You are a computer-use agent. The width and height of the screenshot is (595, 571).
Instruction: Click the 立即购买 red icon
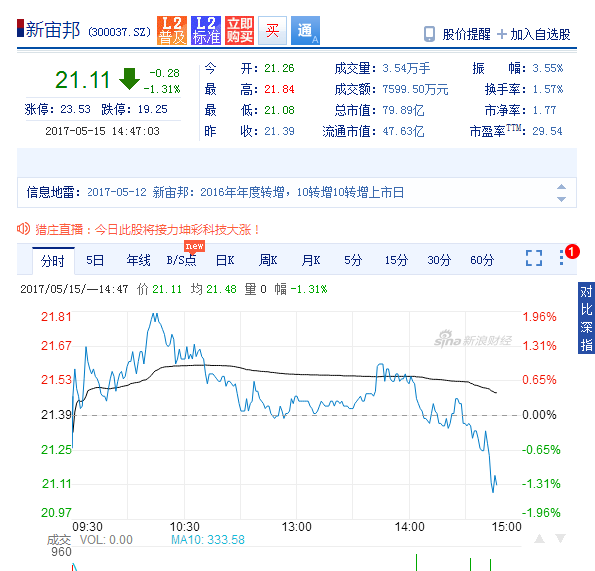coord(239,30)
